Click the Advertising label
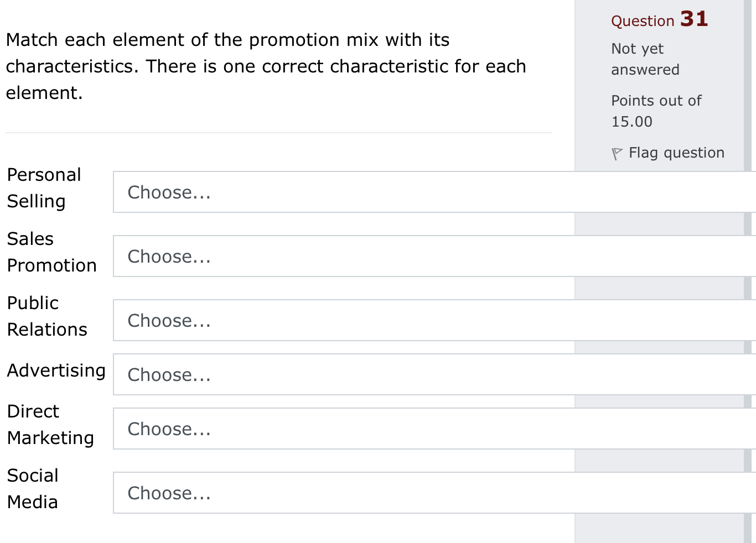The width and height of the screenshot is (756, 543). 56,370
